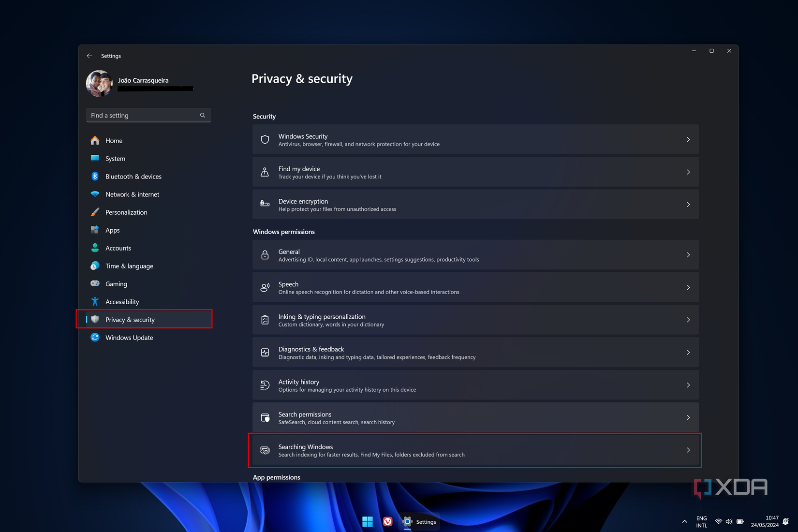Click the Bluetooth & devices icon
Image resolution: width=798 pixels, height=532 pixels.
pyautogui.click(x=95, y=176)
